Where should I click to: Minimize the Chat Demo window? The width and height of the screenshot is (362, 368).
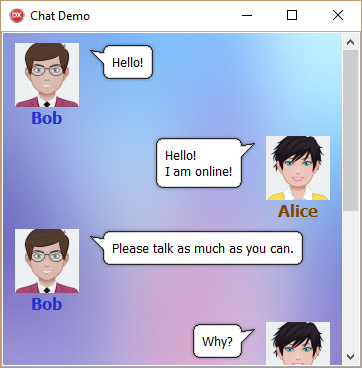tap(247, 15)
